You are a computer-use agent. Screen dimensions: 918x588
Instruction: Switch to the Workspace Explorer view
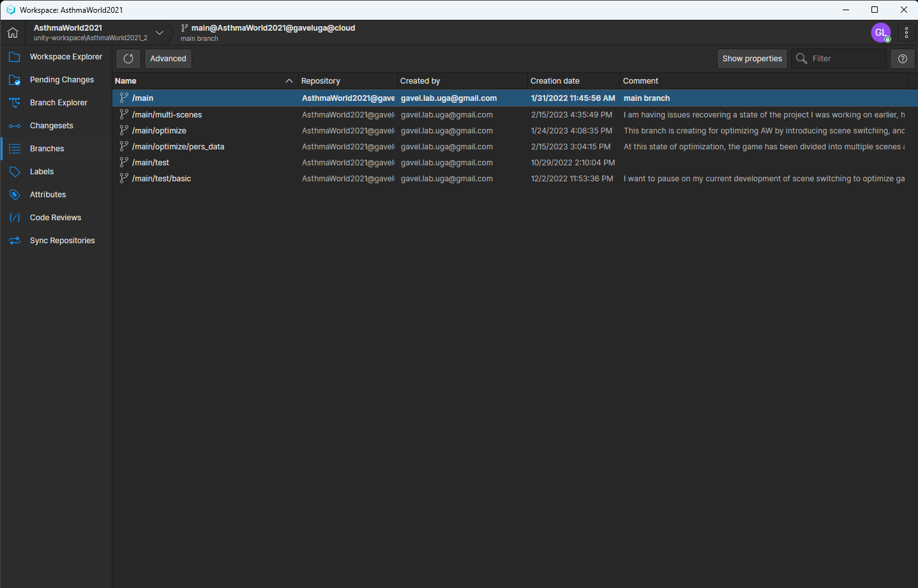66,56
